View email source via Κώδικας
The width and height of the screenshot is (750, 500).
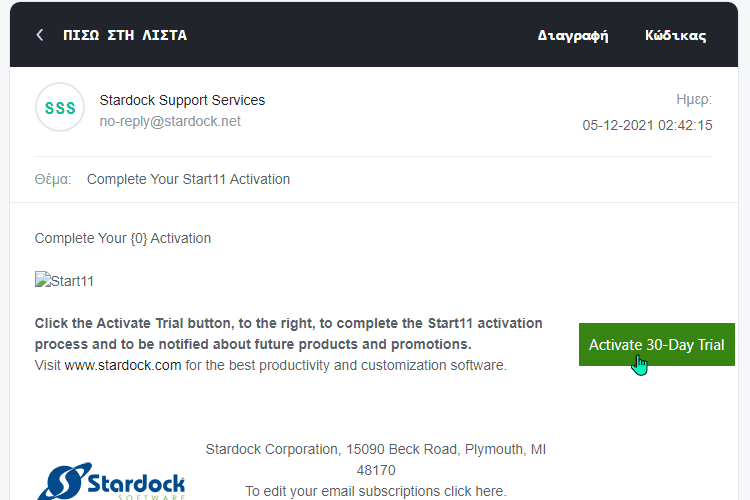click(x=675, y=35)
